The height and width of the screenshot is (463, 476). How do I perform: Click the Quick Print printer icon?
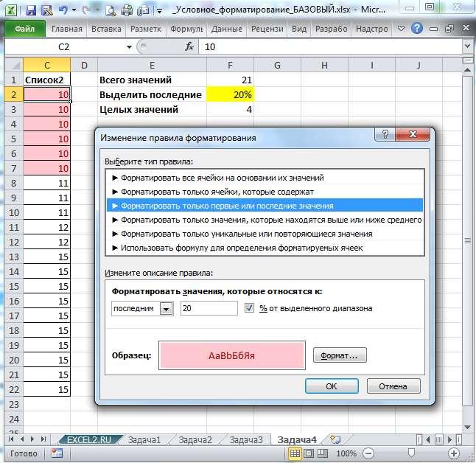tap(127, 10)
